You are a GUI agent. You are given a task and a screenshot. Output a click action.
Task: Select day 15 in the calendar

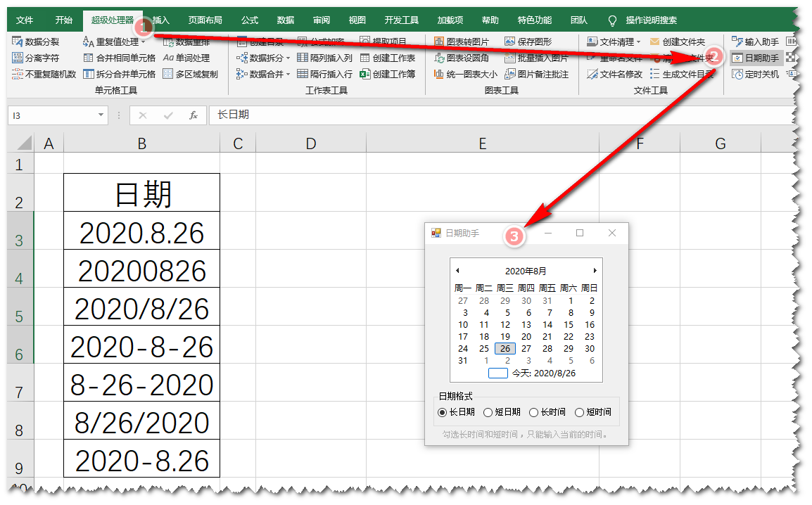(x=569, y=324)
